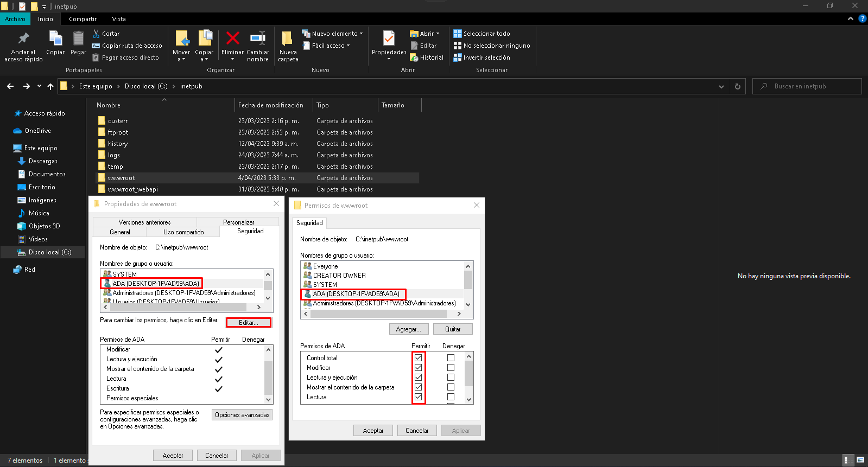Image resolution: width=868 pixels, height=467 pixels.
Task: Click the refresh icon in address bar
Action: click(737, 86)
